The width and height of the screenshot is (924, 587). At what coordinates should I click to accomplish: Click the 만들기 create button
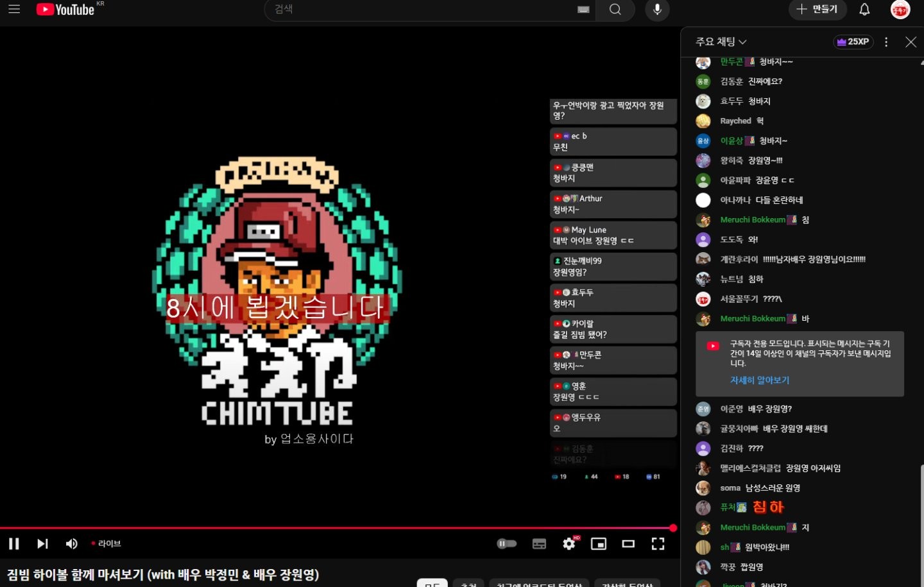point(817,9)
